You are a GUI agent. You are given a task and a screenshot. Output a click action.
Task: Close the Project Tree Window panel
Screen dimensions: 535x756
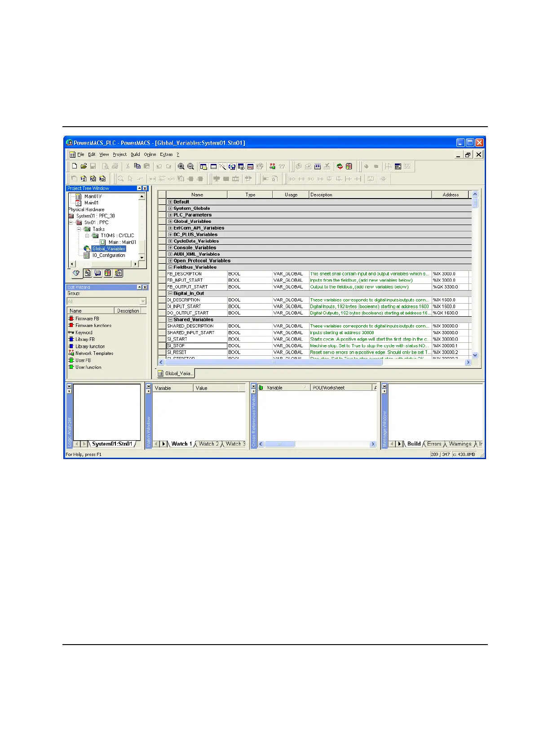(x=145, y=189)
